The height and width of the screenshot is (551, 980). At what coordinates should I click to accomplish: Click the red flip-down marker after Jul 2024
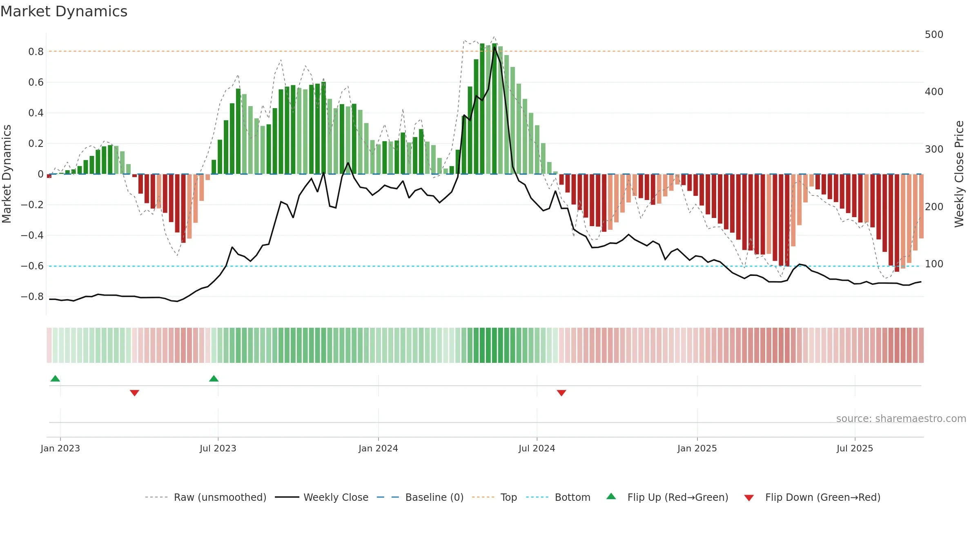pyautogui.click(x=561, y=393)
